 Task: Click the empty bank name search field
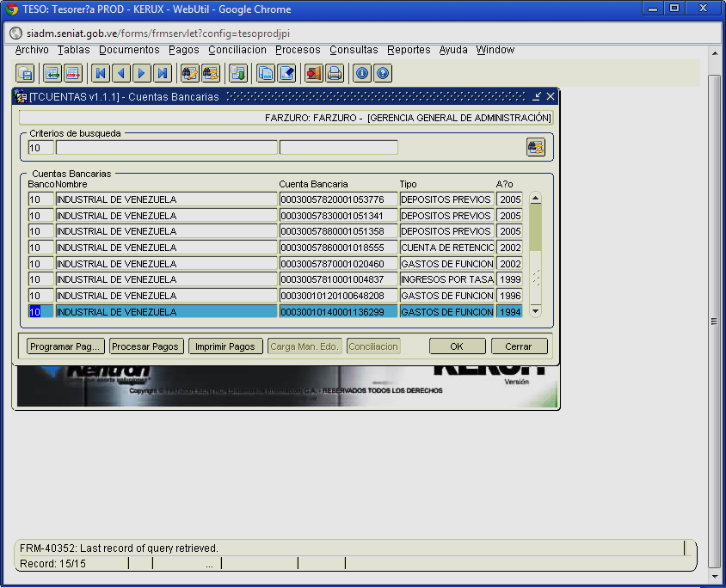click(166, 148)
